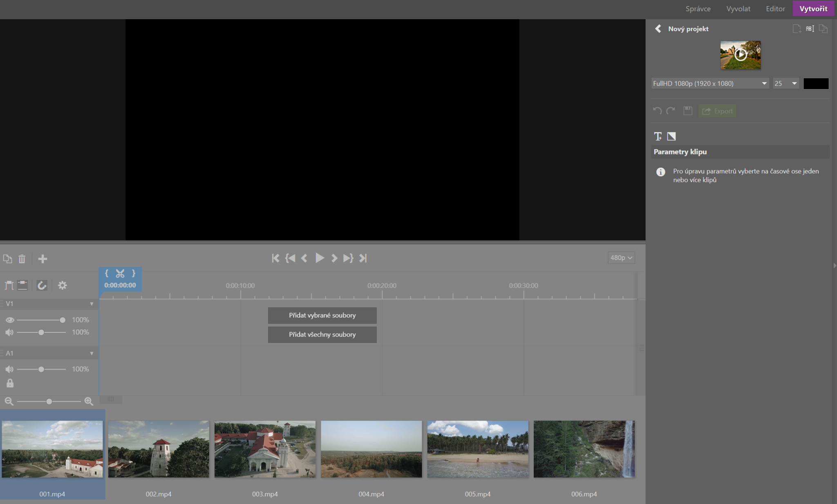837x504 pixels.
Task: Redo the last action
Action: pyautogui.click(x=671, y=111)
